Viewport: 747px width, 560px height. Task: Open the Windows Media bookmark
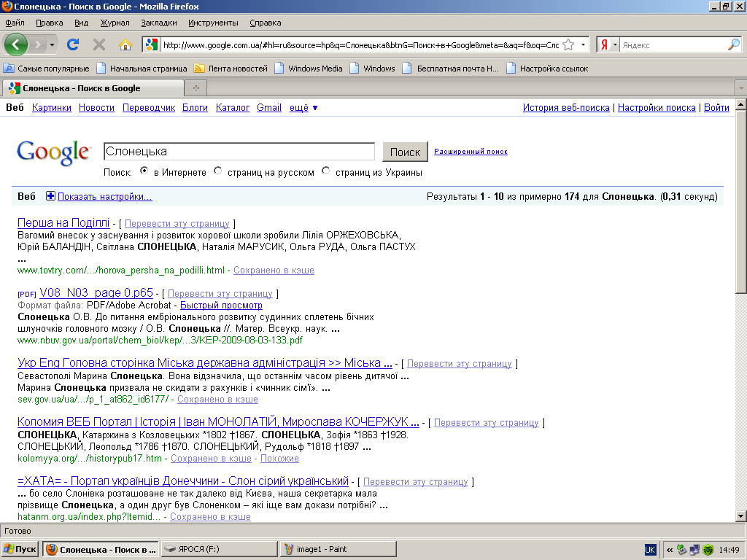click(309, 68)
